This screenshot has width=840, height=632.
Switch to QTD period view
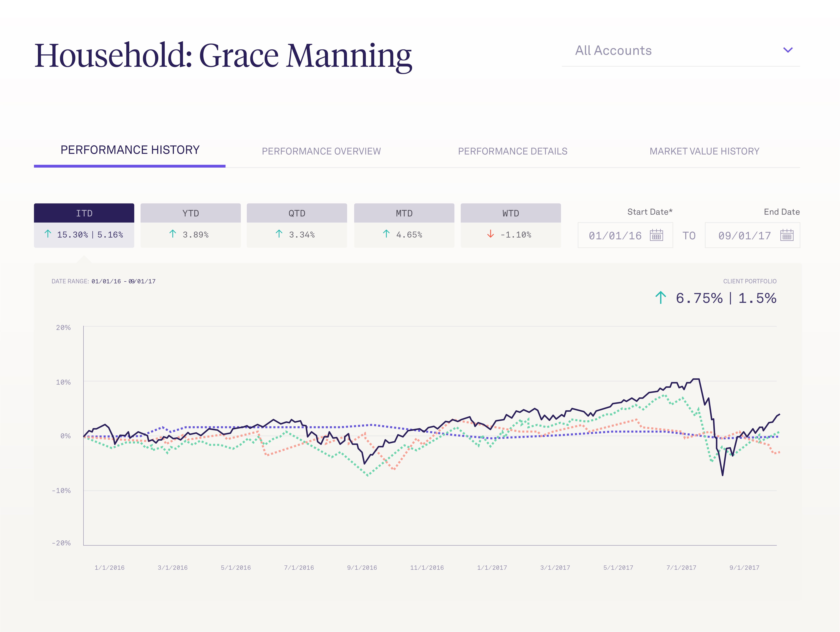pos(297,213)
